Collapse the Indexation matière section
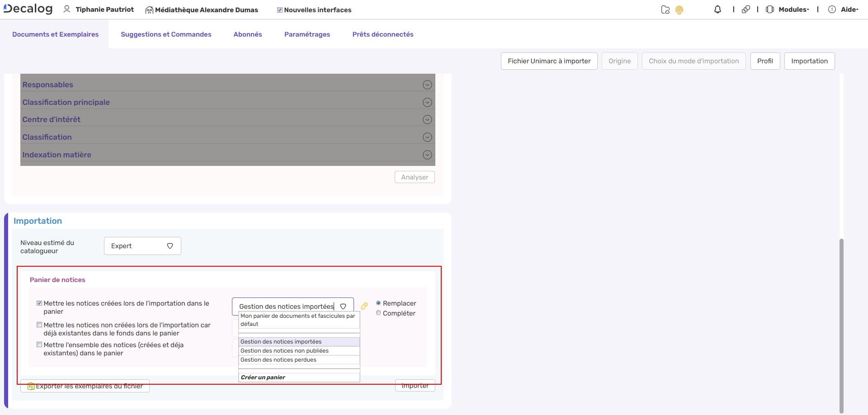This screenshot has height=415, width=868. pyautogui.click(x=427, y=155)
